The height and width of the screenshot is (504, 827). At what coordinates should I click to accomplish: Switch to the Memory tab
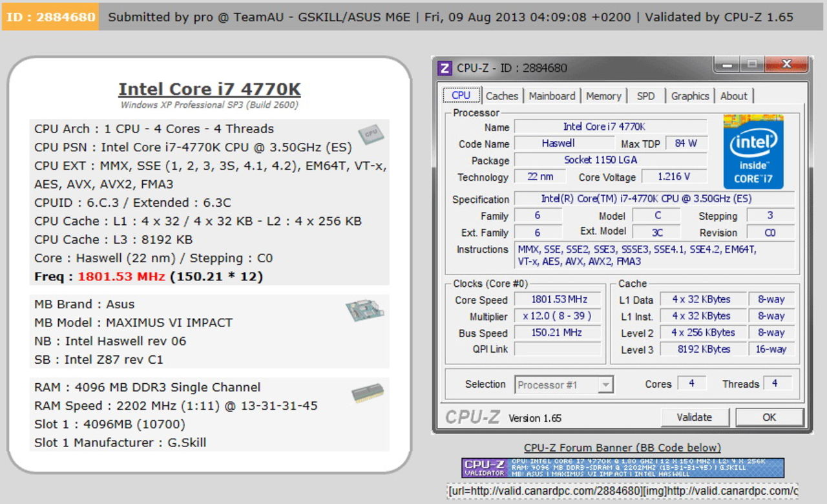coord(603,95)
